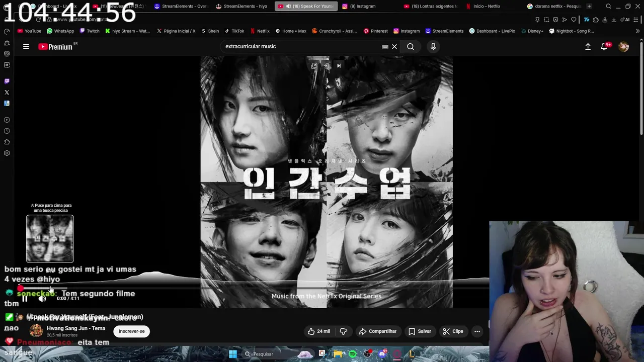
Task: Open the browser Easy Setup menu
Action: coord(636,20)
